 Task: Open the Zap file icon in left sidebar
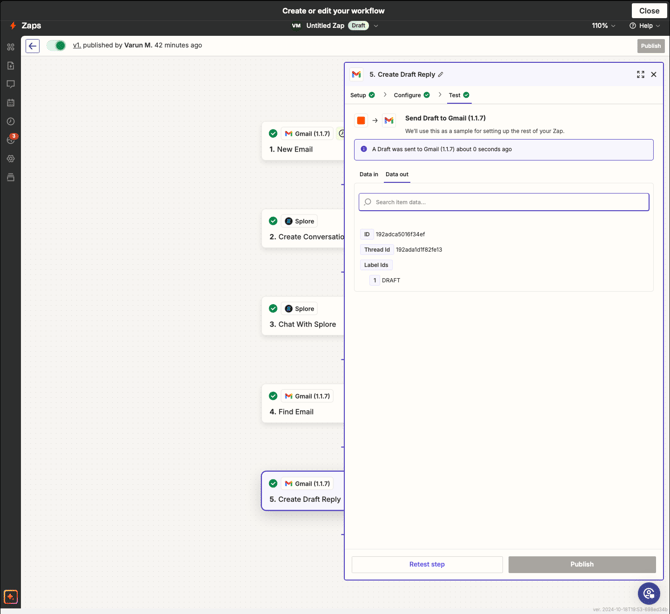(x=11, y=65)
